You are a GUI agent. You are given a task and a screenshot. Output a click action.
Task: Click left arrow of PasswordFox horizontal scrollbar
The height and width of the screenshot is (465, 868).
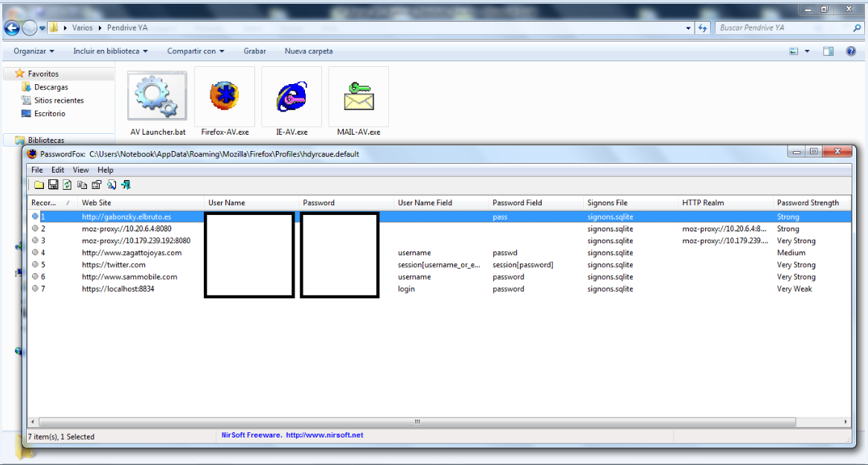coord(33,422)
